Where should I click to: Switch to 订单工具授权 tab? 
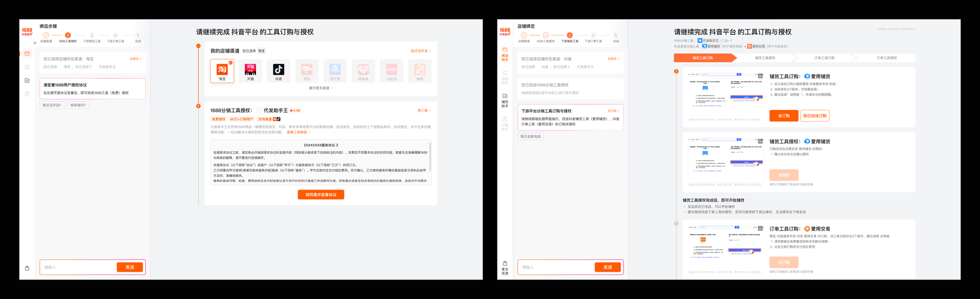[886, 58]
